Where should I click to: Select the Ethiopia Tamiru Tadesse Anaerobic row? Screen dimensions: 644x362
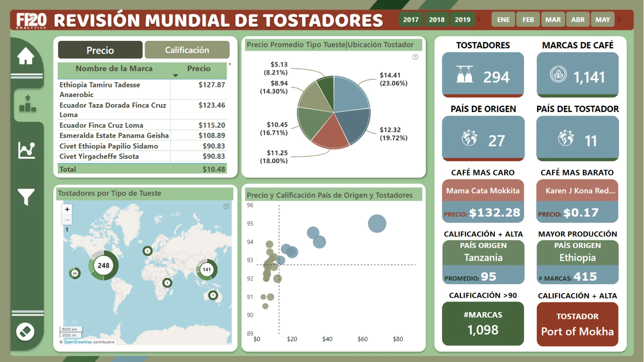(x=142, y=89)
